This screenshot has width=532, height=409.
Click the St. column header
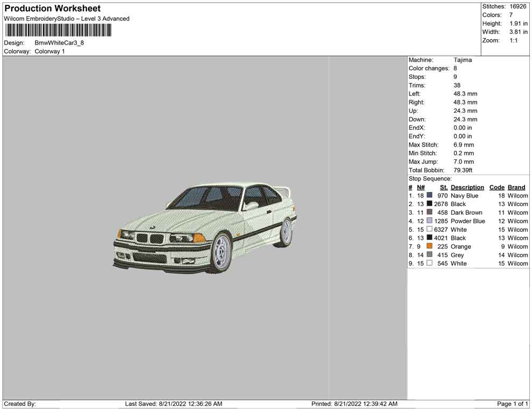coord(443,187)
